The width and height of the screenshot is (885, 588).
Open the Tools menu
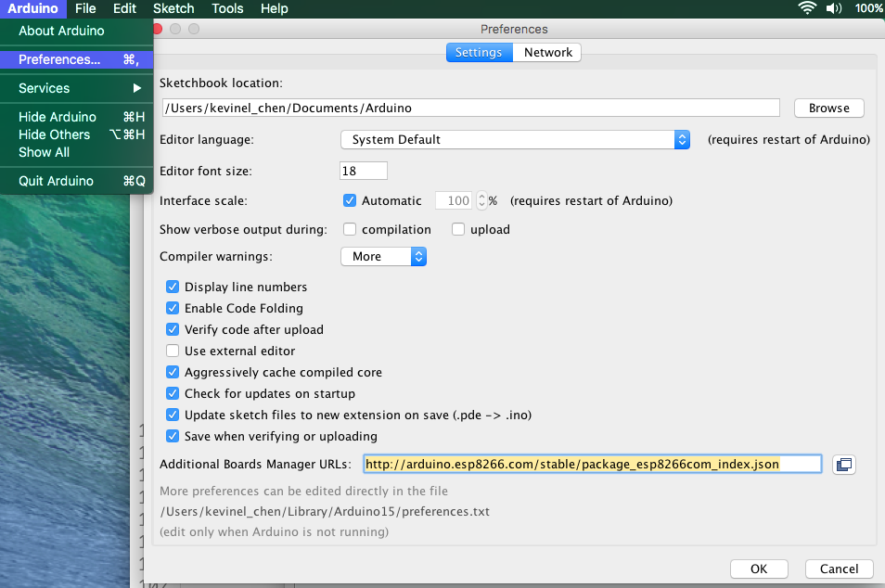coord(227,8)
